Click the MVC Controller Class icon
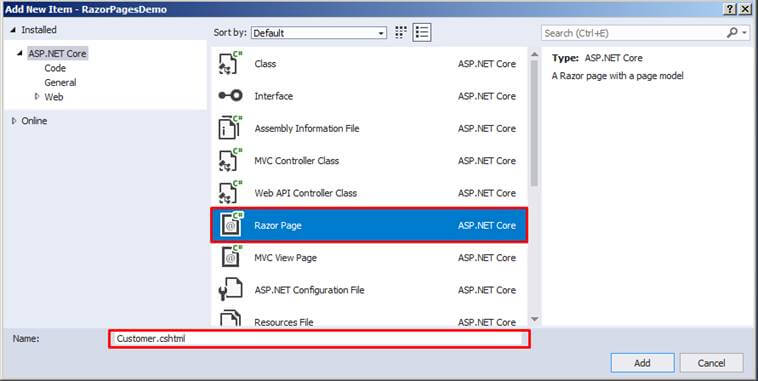This screenshot has width=758, height=381. click(x=230, y=161)
